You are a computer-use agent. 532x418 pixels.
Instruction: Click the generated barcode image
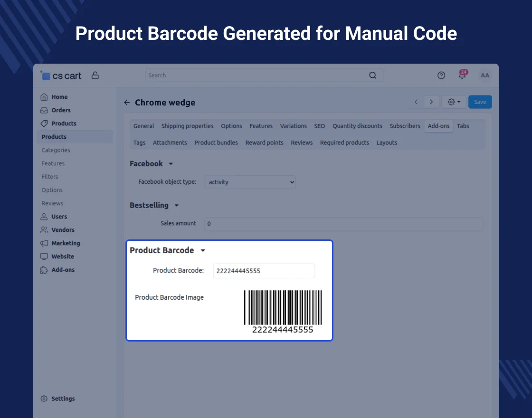[x=283, y=312]
